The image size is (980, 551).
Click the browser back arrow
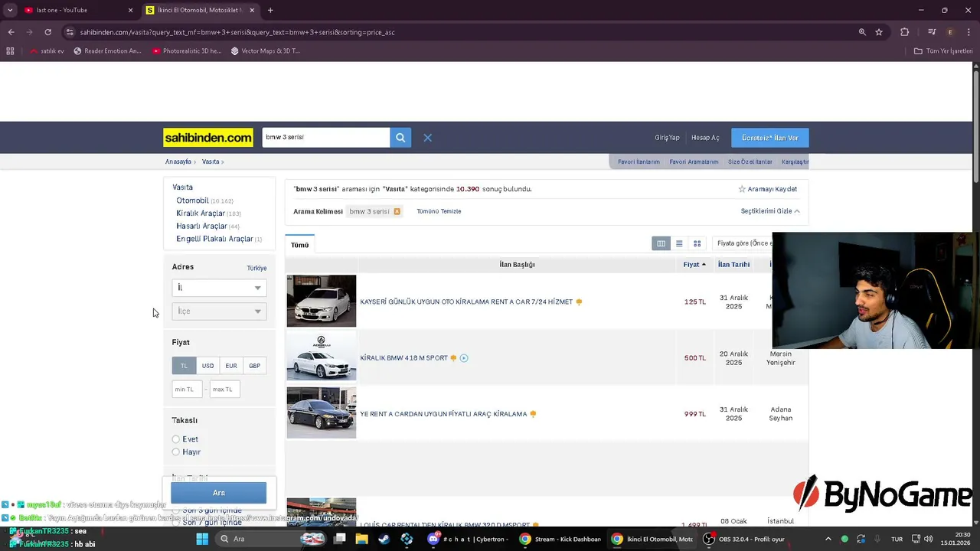(x=11, y=32)
